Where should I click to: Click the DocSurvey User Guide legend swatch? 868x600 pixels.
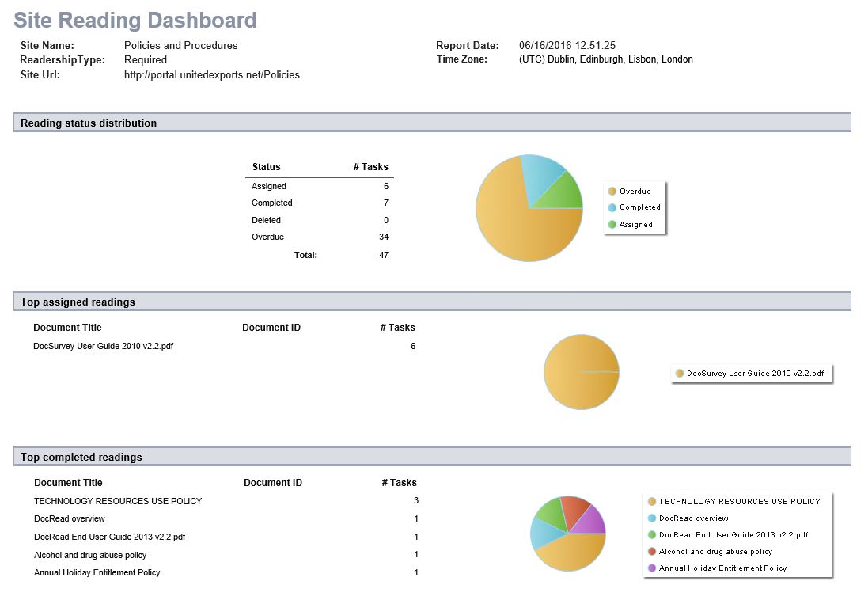(x=679, y=374)
